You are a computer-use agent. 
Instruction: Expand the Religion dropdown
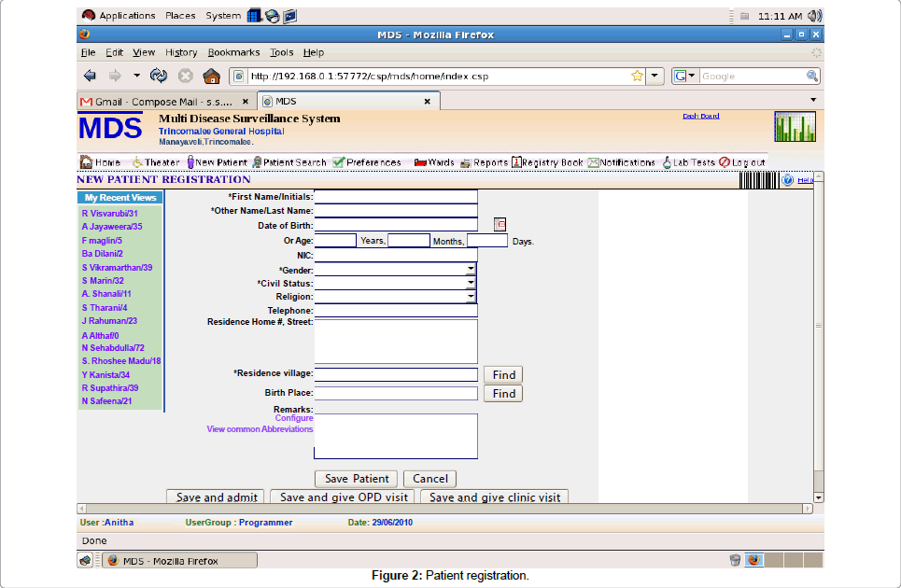(471, 296)
